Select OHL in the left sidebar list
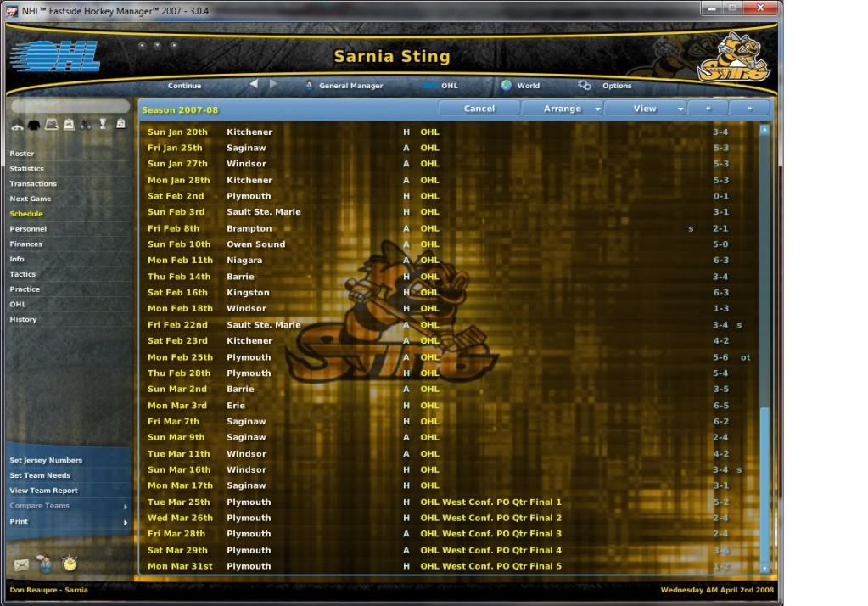This screenshot has height=606, width=868. [18, 304]
